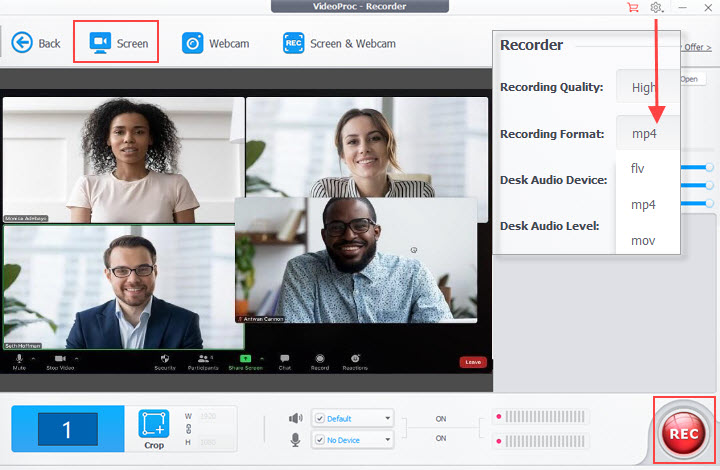The image size is (720, 470).
Task: Select Seth Hoffman's video tile
Action: pos(124,287)
